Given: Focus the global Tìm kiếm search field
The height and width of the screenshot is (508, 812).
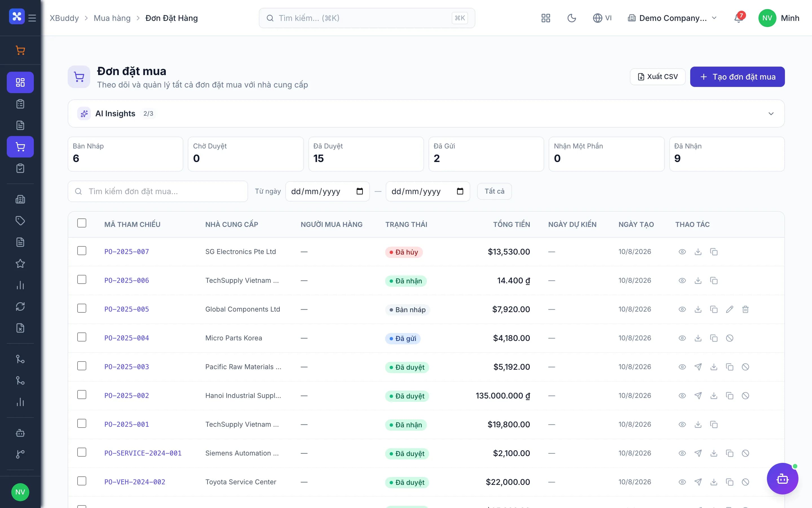Looking at the screenshot, I should (x=367, y=18).
